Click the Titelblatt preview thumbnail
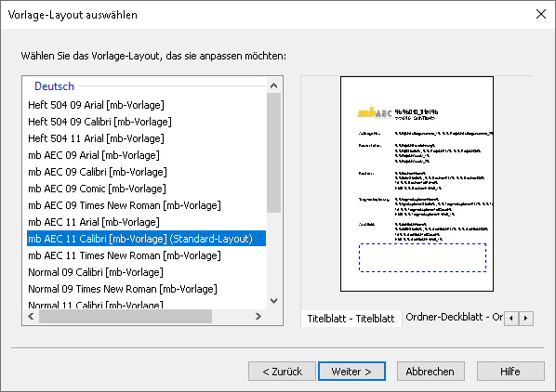Viewport: 556px width, 392px height. click(x=417, y=184)
